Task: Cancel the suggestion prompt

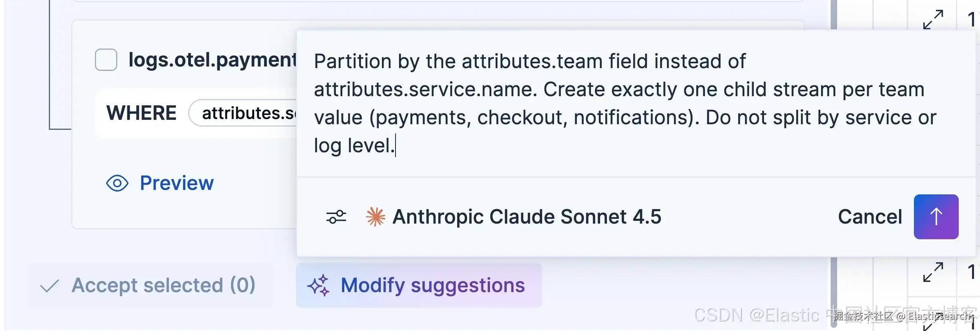Action: coord(870,217)
